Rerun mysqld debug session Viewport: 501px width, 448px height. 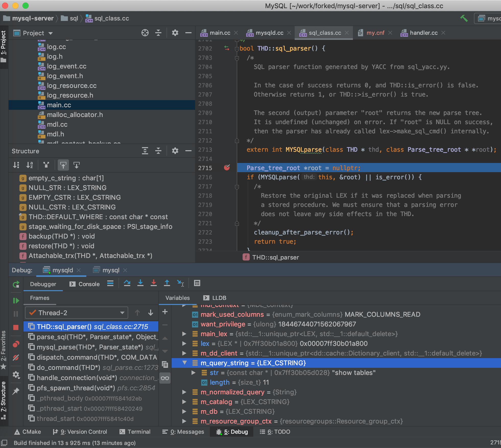click(x=16, y=284)
